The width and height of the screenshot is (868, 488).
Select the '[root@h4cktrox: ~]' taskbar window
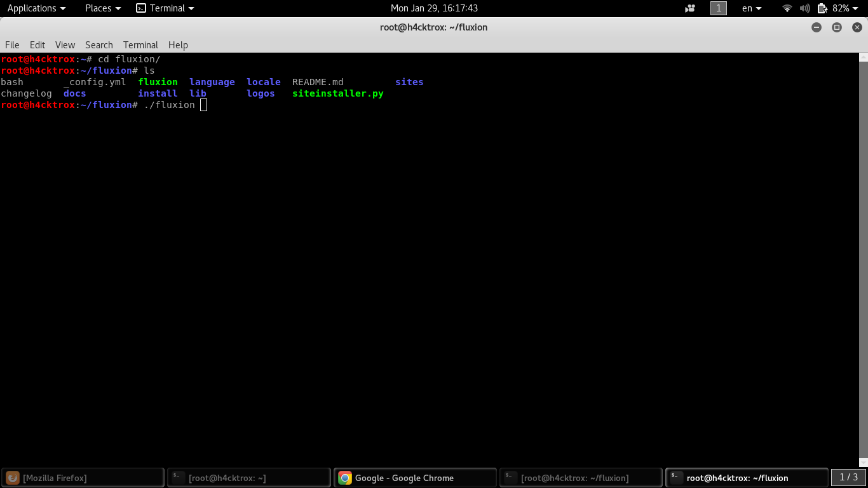click(x=248, y=477)
